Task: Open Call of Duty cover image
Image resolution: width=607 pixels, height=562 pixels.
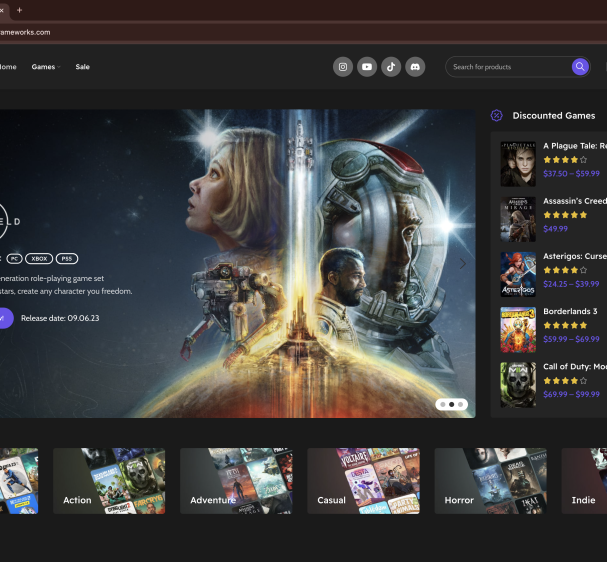Action: (x=518, y=385)
